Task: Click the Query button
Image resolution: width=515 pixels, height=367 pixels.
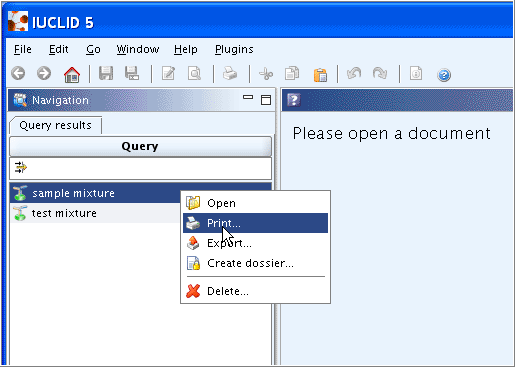Action: coord(140,146)
